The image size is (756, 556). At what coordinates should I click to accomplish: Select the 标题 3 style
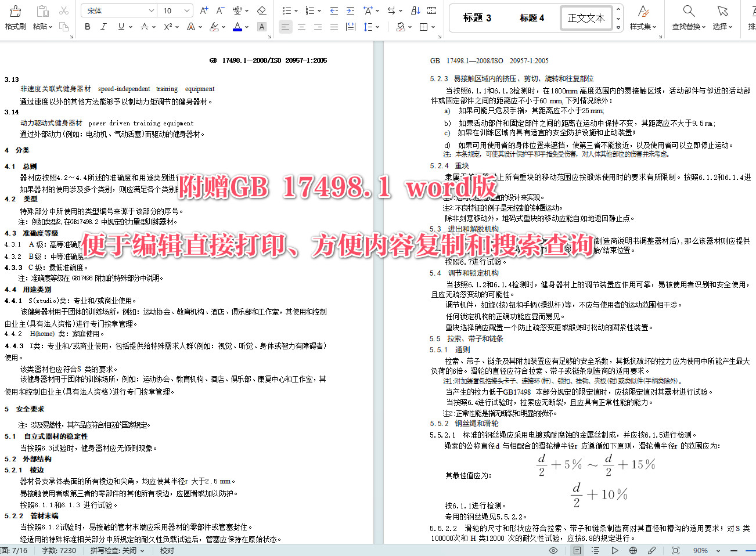coord(477,17)
